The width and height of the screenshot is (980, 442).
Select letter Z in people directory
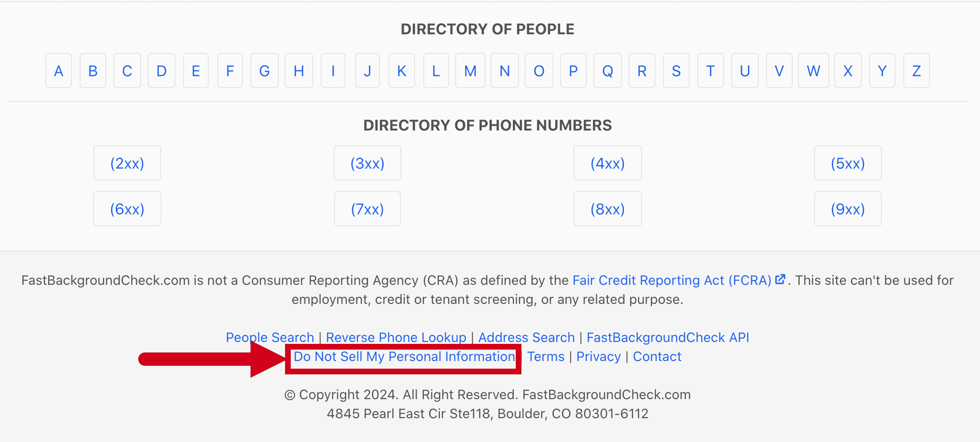[x=916, y=70]
